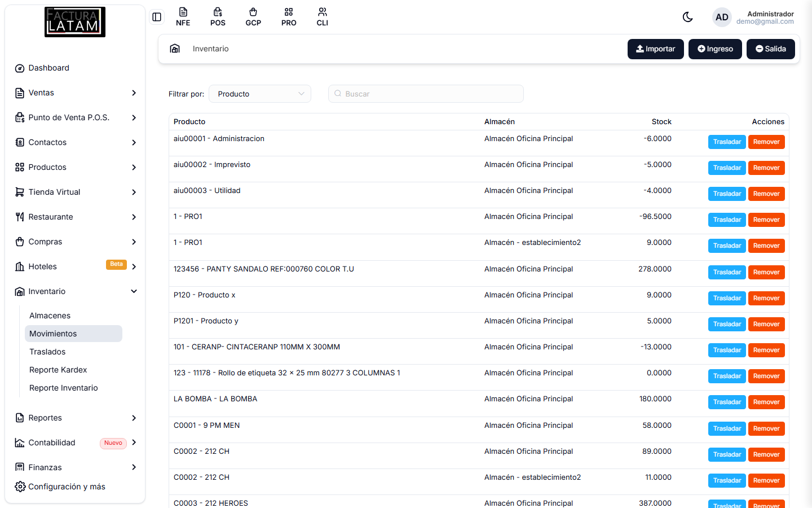Open the NFE shortcut icon
Screen dimensions: 812x508
183,17
